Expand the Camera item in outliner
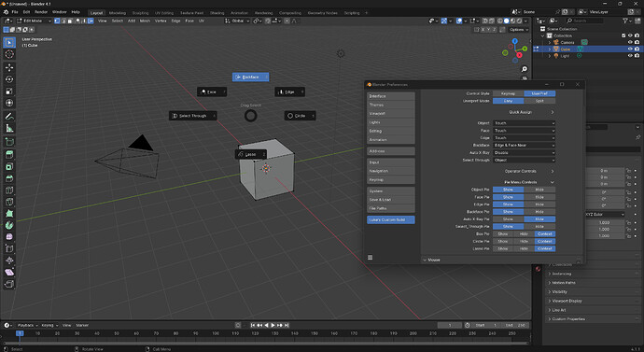Screen dimensions: 644x352 (550, 42)
